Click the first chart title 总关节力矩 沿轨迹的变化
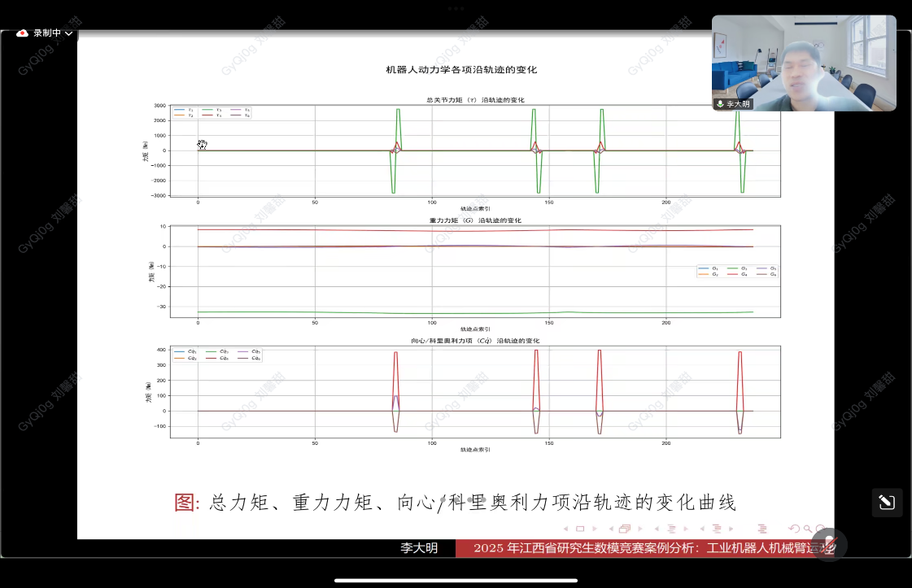The width and height of the screenshot is (912, 588). click(x=476, y=100)
